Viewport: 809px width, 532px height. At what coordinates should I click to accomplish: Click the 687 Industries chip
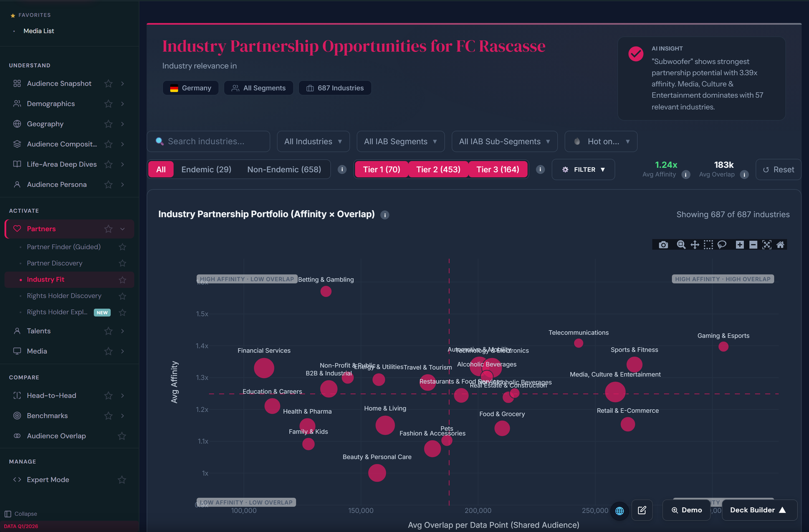pos(335,88)
